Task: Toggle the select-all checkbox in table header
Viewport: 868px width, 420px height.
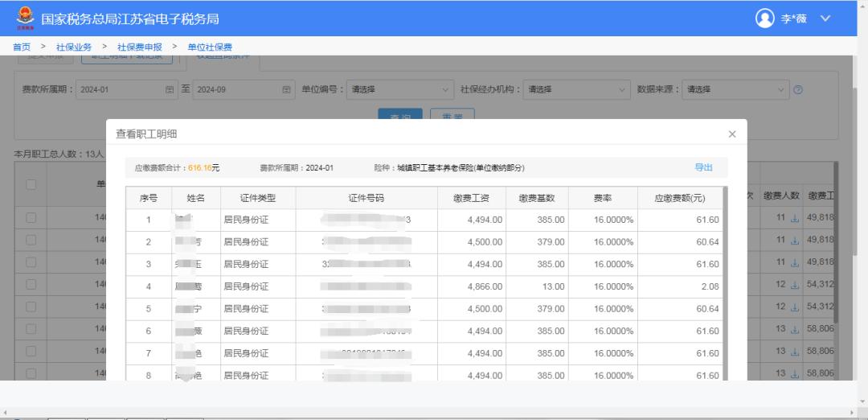Action: (x=31, y=184)
